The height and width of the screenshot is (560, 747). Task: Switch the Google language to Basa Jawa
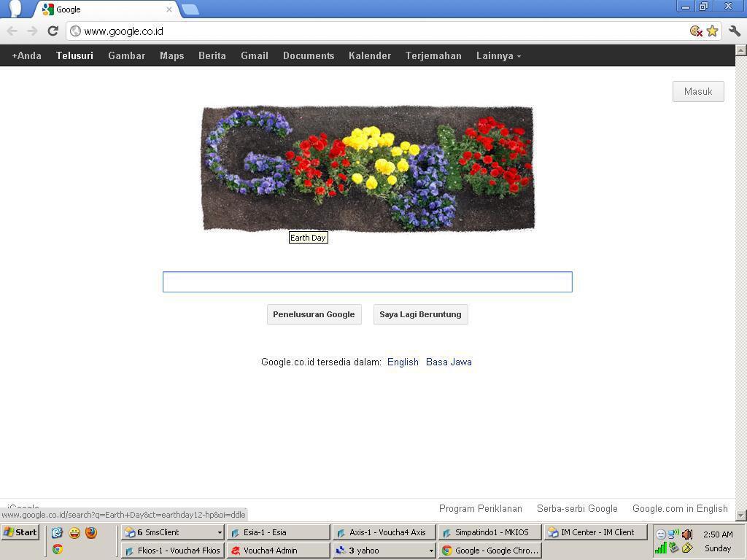click(449, 362)
